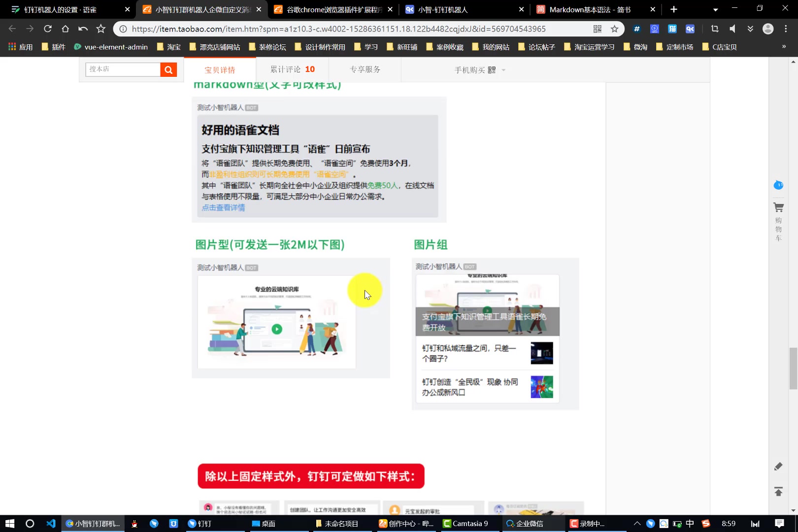Open the 专享服务 tab
The width and height of the screenshot is (798, 532).
(365, 69)
